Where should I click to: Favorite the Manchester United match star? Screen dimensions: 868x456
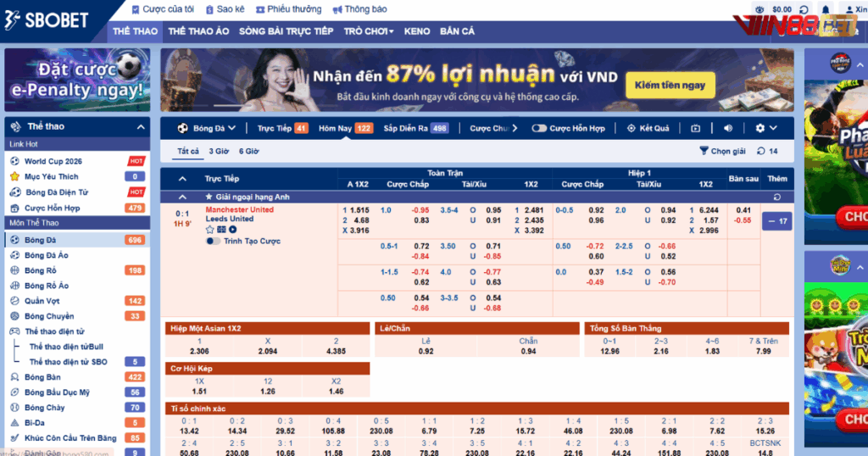210,230
